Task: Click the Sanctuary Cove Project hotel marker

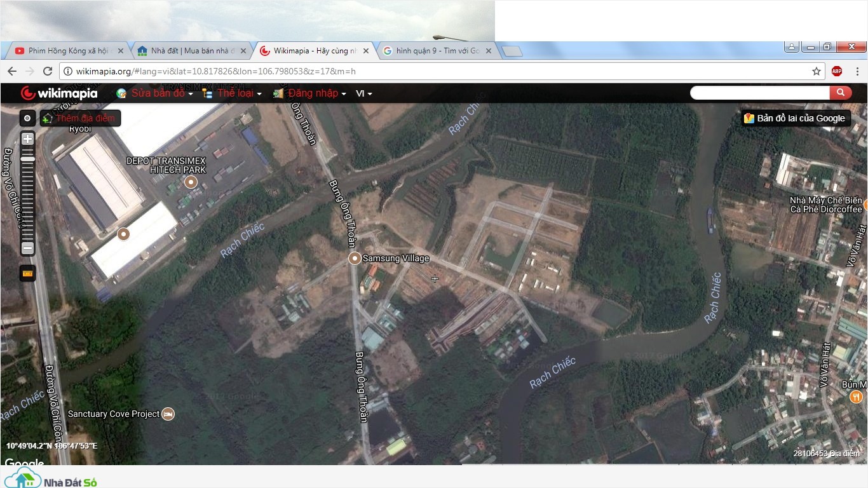Action: [168, 414]
